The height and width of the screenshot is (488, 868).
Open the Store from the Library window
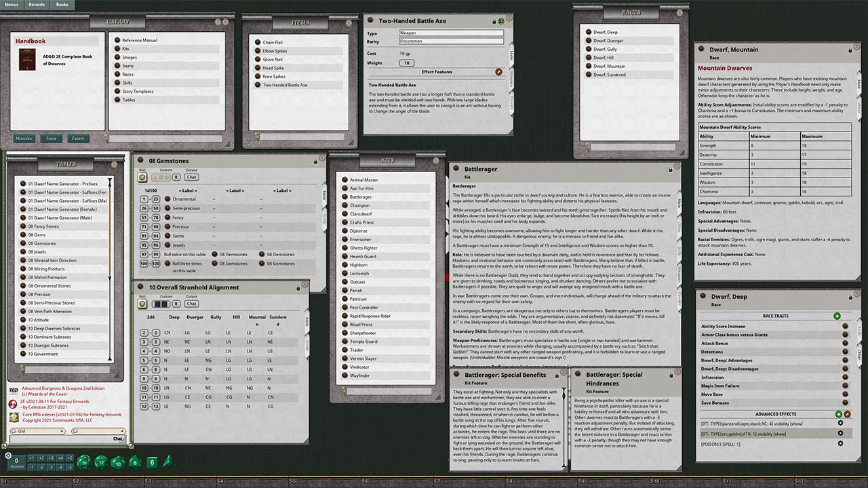52,138
